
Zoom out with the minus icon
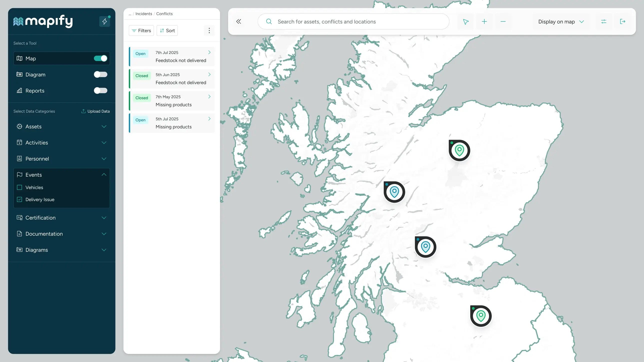coord(503,22)
